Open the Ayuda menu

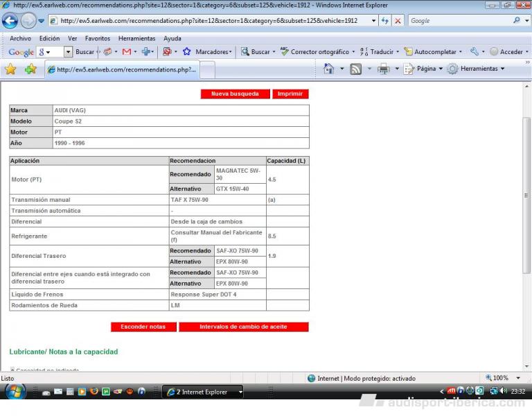(172, 38)
